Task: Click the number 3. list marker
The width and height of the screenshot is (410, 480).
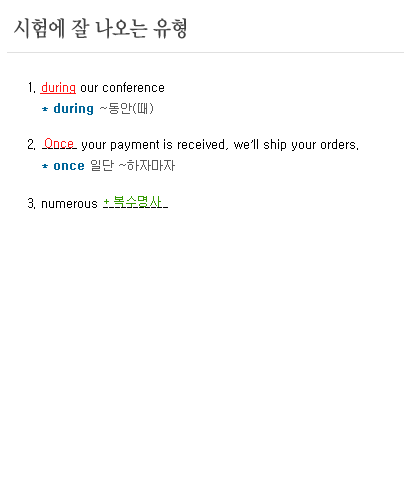Action: tap(32, 204)
